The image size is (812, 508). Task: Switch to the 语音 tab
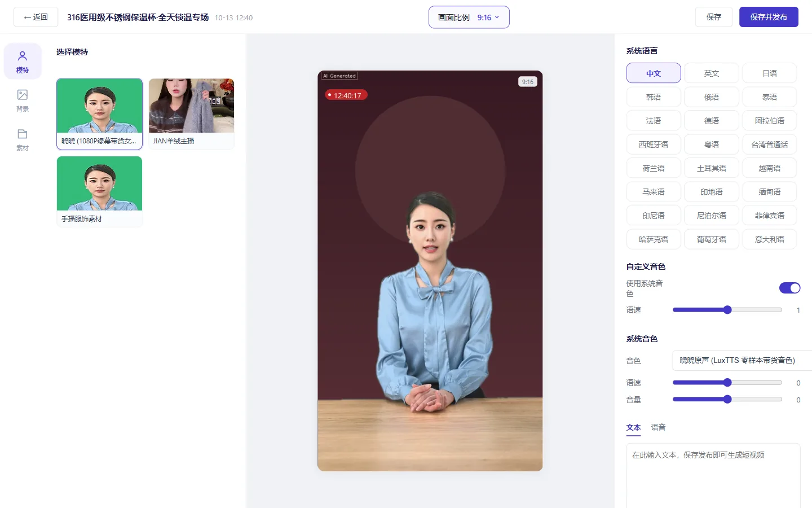tap(658, 428)
